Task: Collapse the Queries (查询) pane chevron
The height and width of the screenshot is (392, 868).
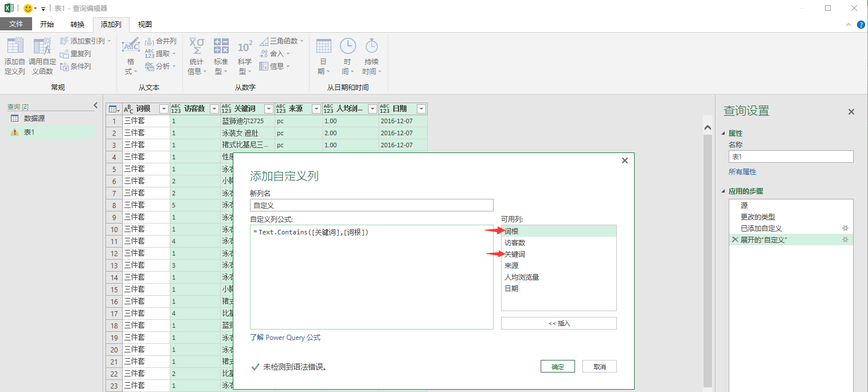Action: [96, 105]
